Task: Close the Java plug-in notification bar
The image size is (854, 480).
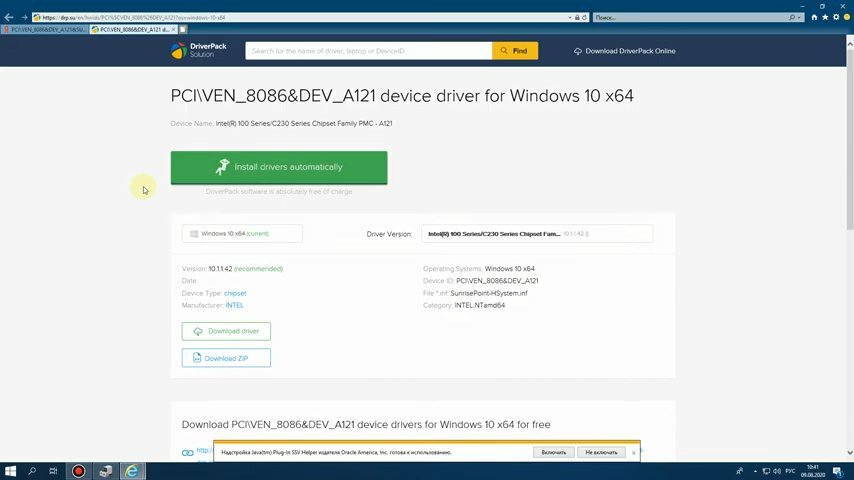Action: tap(633, 453)
